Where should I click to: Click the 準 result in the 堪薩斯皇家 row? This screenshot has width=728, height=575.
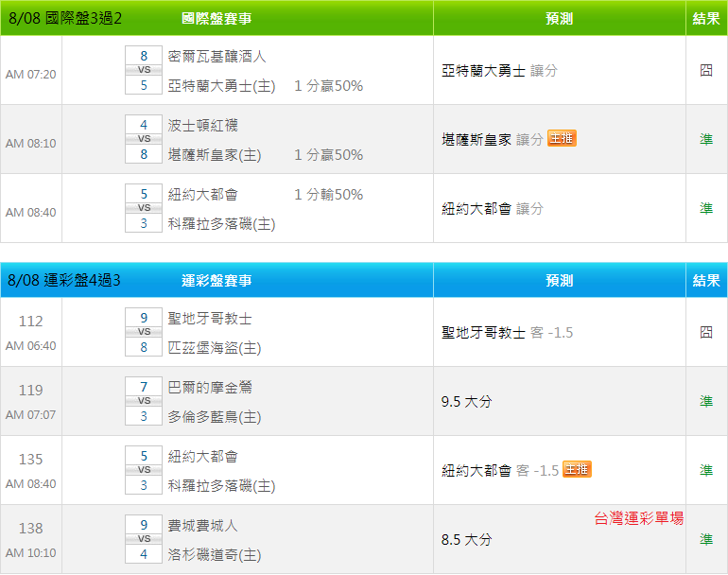tap(706, 139)
